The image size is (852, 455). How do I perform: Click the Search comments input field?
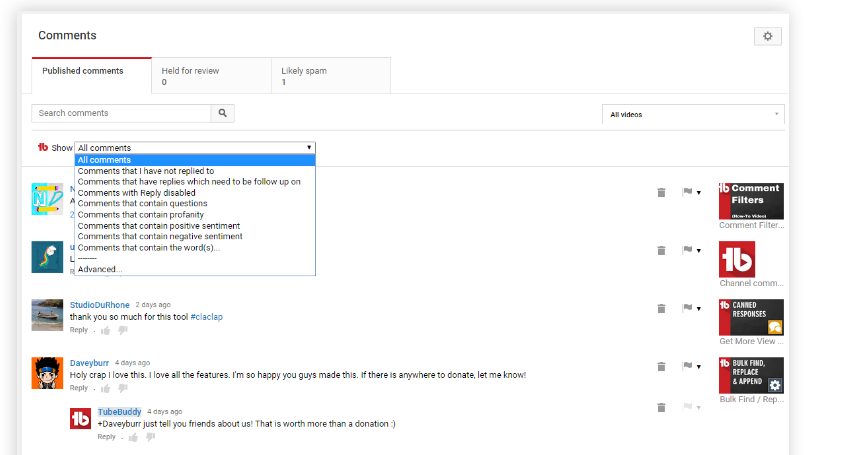point(121,113)
